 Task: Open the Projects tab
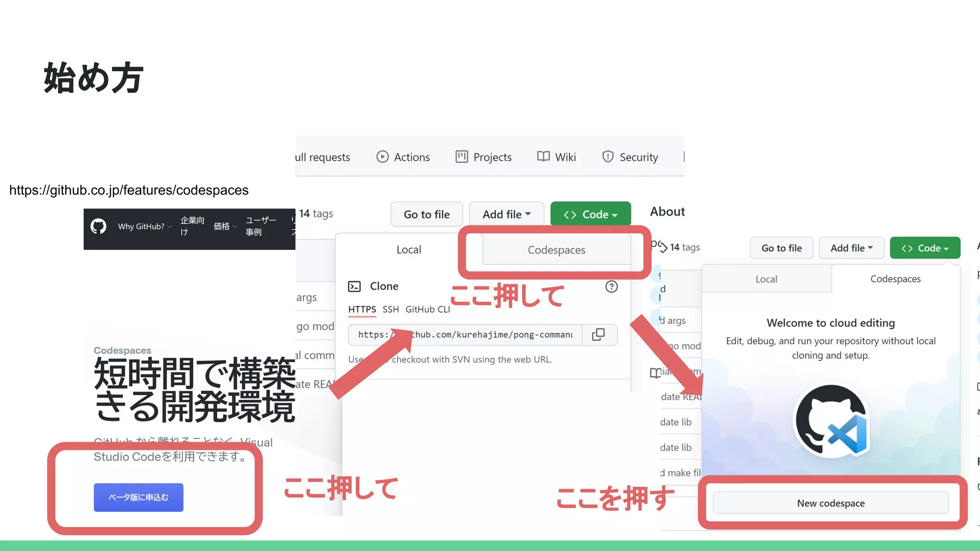point(483,157)
